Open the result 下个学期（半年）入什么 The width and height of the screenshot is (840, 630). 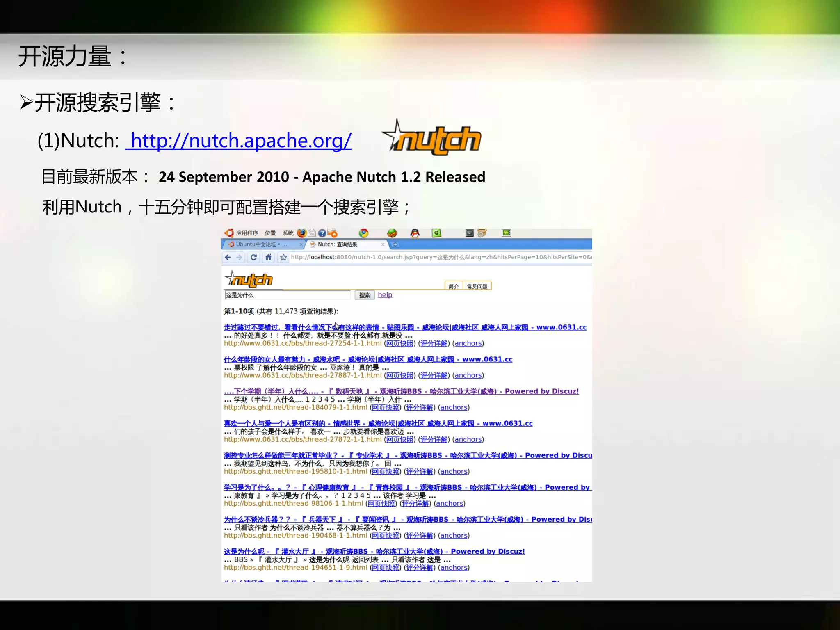pos(401,391)
